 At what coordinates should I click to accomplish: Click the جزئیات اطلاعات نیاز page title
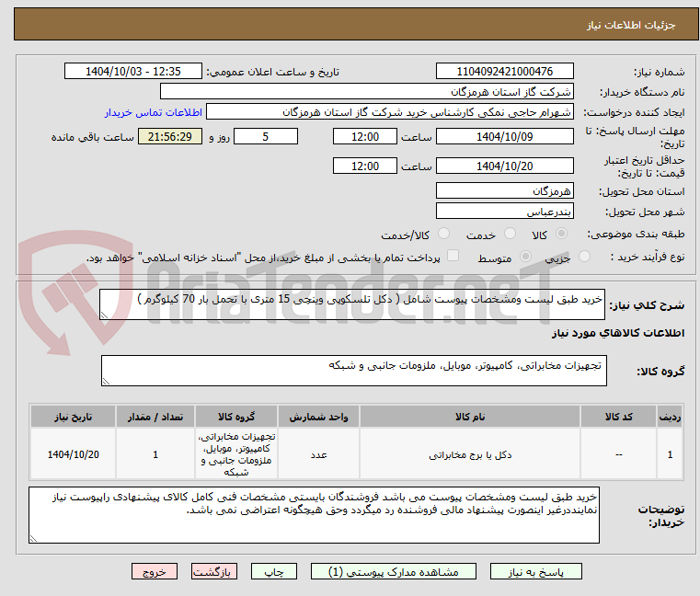point(630,25)
